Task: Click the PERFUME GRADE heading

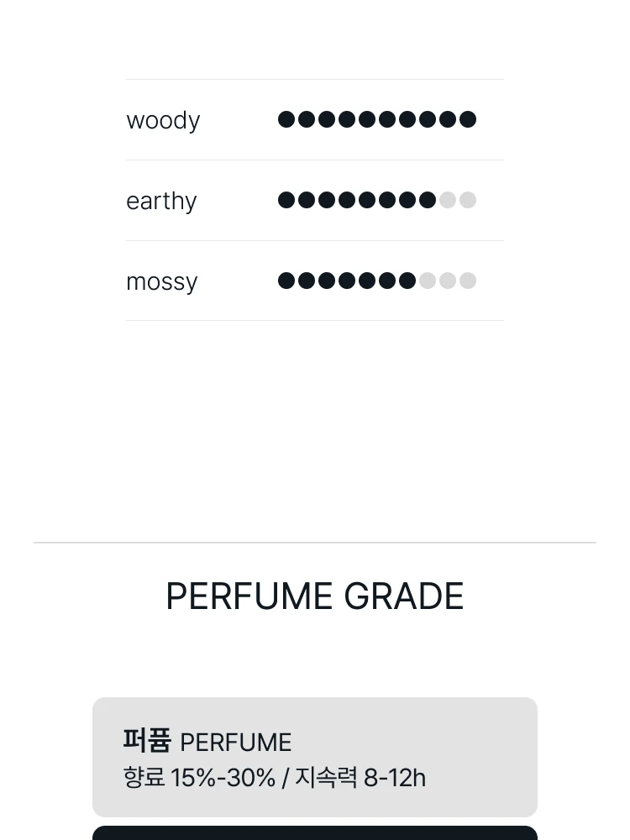Action: (314, 596)
